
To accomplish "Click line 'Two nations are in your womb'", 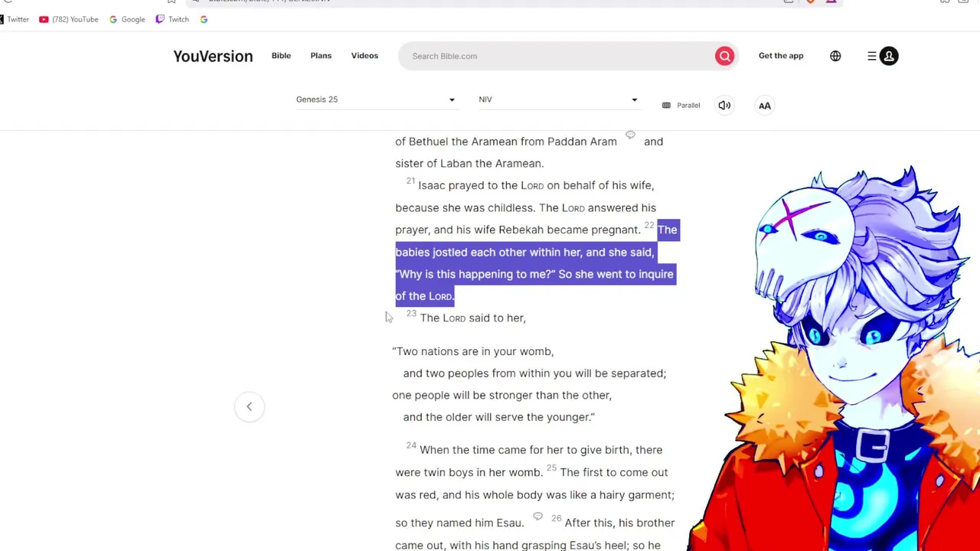I will pyautogui.click(x=472, y=351).
